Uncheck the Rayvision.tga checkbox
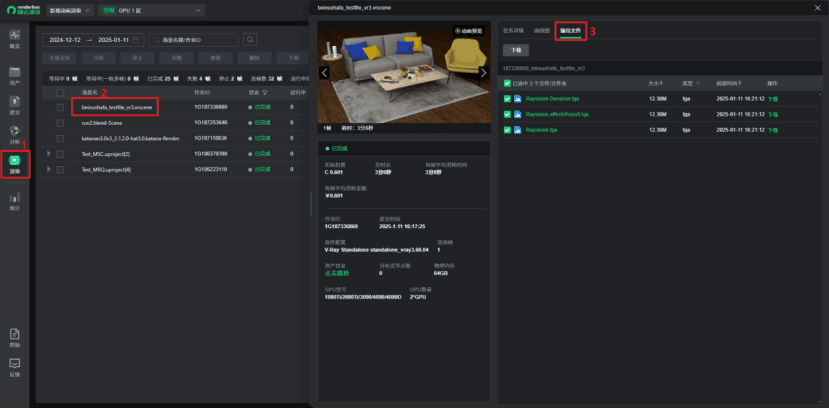The height and width of the screenshot is (409, 829). pyautogui.click(x=508, y=129)
